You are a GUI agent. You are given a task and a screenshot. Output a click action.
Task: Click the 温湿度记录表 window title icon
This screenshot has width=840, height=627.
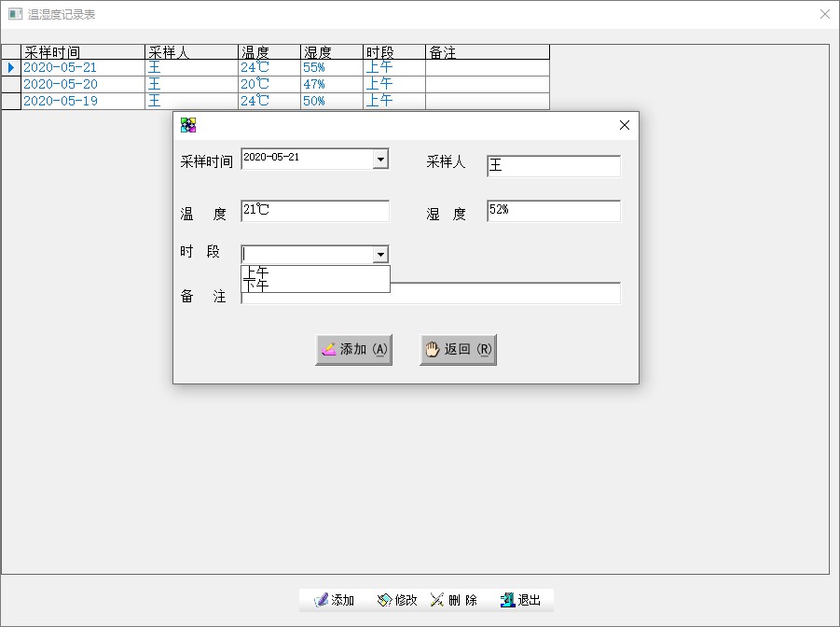point(15,15)
